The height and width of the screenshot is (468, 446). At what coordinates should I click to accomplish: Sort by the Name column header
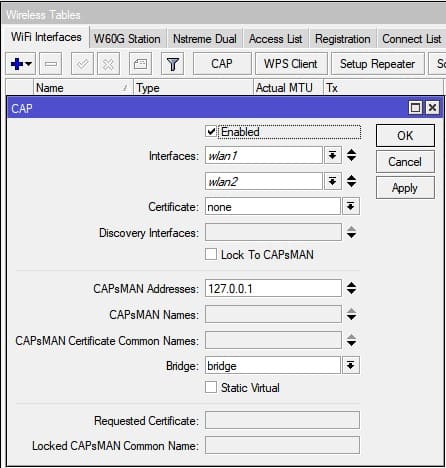click(83, 88)
